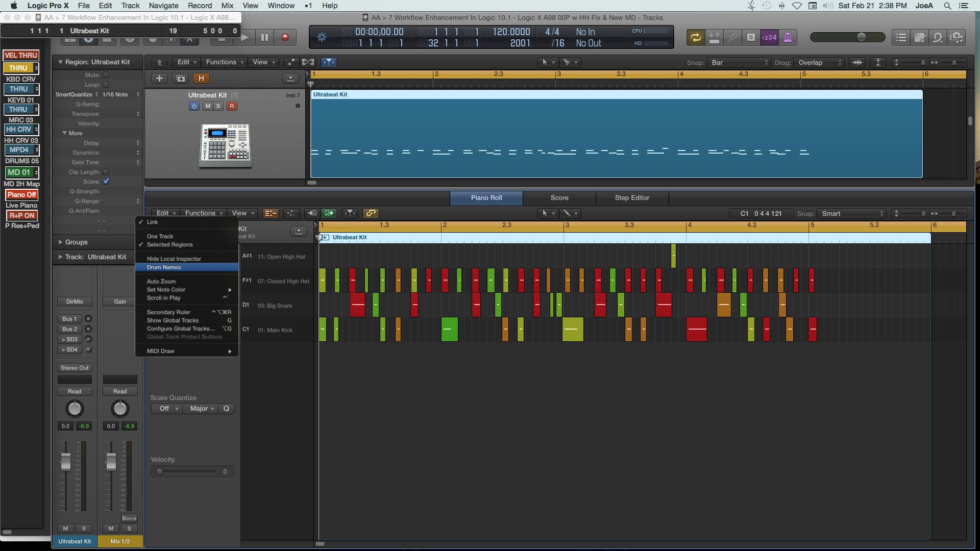This screenshot has width=980, height=551.
Task: Toggle Catch playhead icon in Piano Roll
Action: coord(350,213)
